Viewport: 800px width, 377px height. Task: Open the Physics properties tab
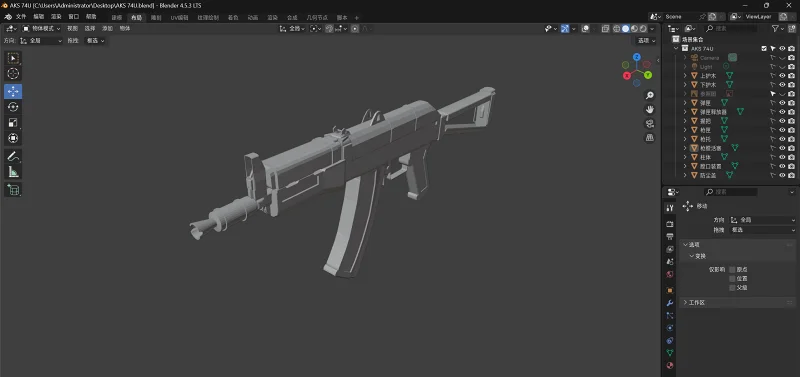tap(670, 328)
